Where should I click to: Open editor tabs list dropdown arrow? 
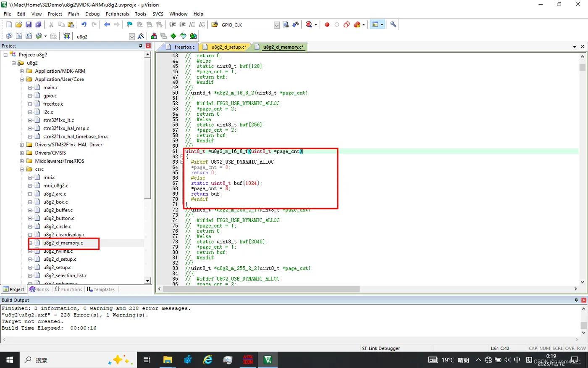[575, 47]
